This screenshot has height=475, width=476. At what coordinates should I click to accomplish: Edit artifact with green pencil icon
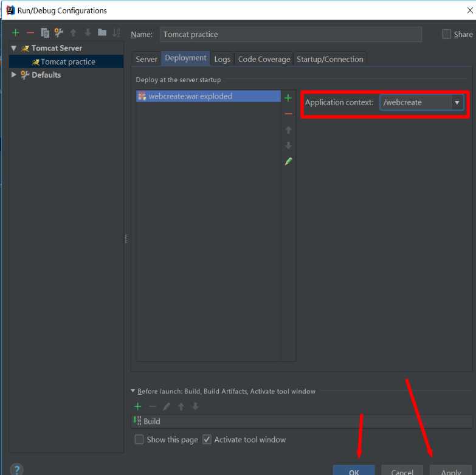pyautogui.click(x=288, y=161)
